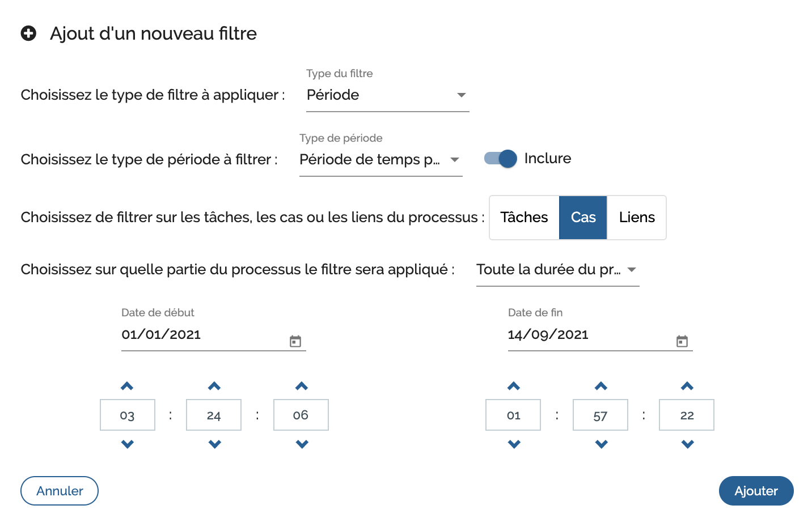Open the end date calendar picker
The width and height of the screenshot is (812, 518).
click(682, 341)
